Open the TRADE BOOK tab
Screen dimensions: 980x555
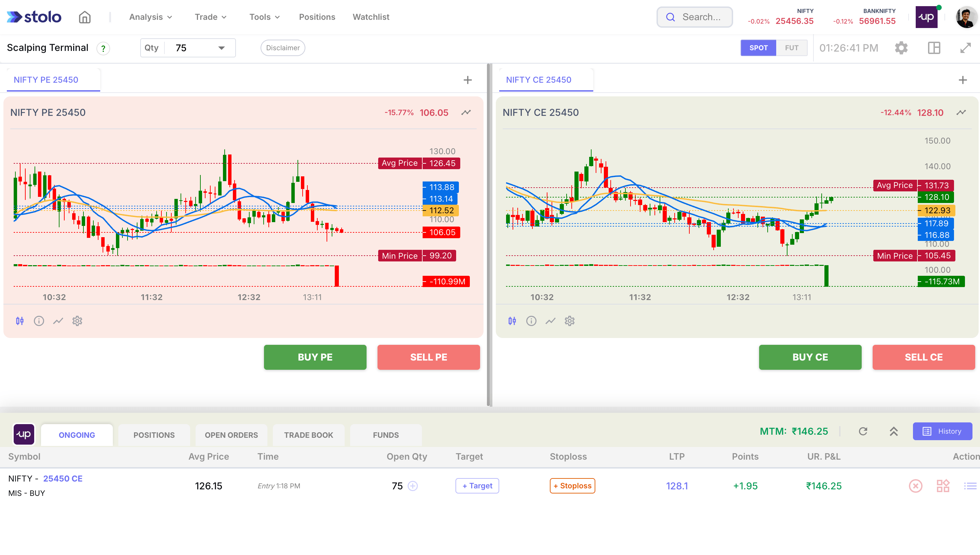[308, 435]
